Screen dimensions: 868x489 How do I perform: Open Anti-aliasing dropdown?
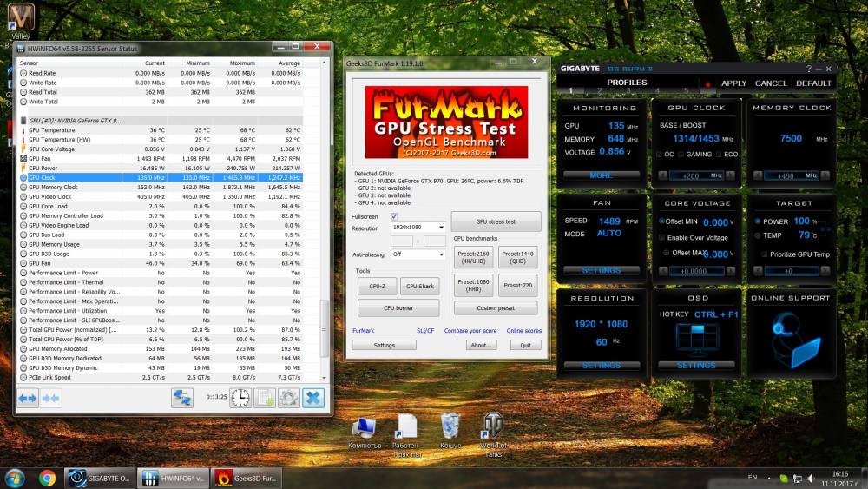coord(418,254)
